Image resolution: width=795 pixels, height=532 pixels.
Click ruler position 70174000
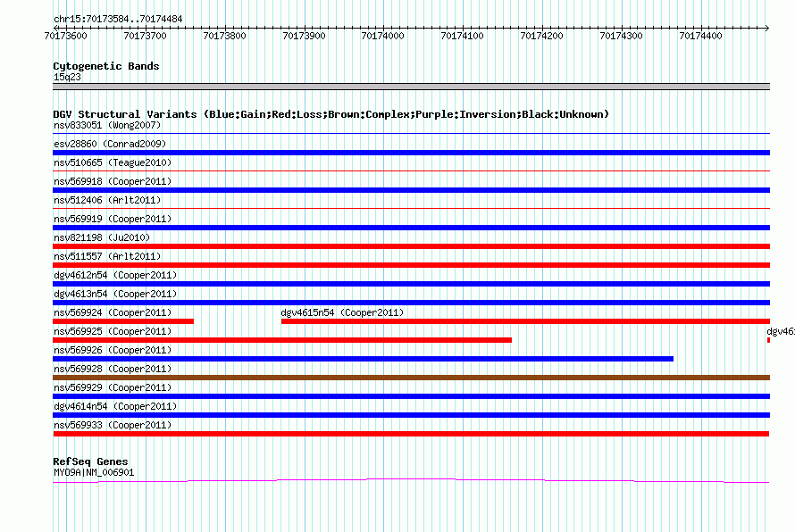coord(383,36)
